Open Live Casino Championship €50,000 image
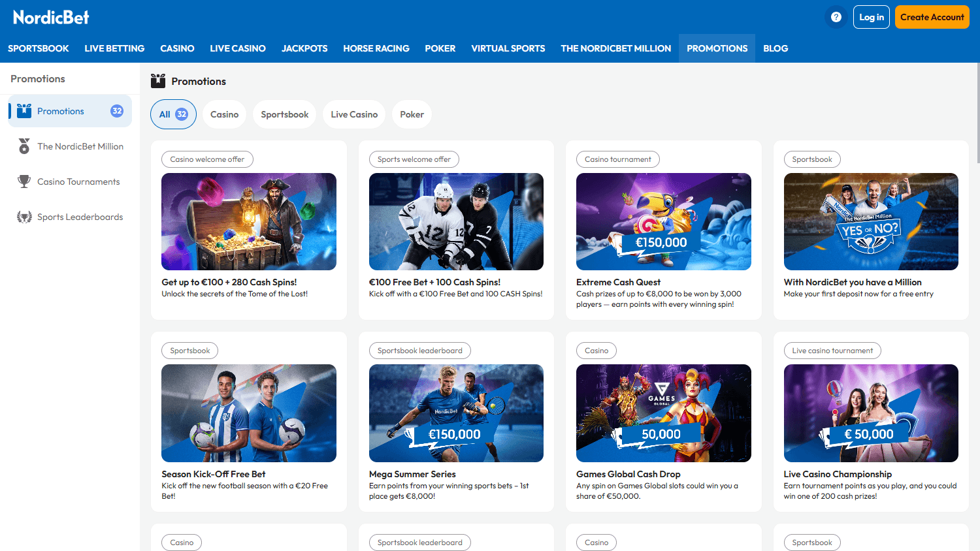Screen dimensions: 980x551 [x=871, y=413]
